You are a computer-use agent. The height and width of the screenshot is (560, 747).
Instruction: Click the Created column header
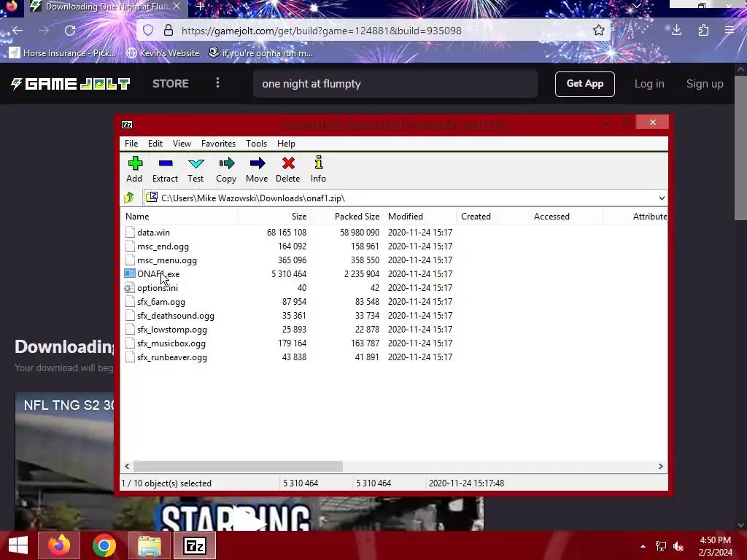tap(492, 216)
